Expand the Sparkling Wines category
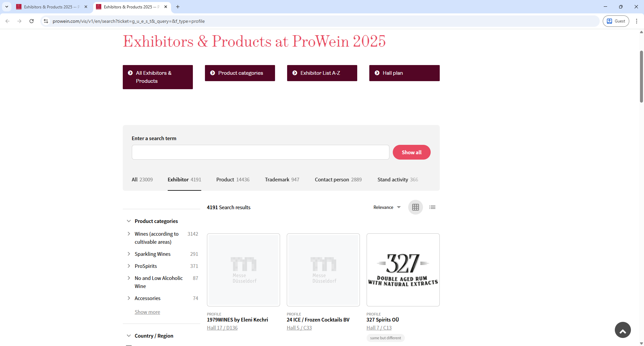Image resolution: width=644 pixels, height=346 pixels. (129, 254)
